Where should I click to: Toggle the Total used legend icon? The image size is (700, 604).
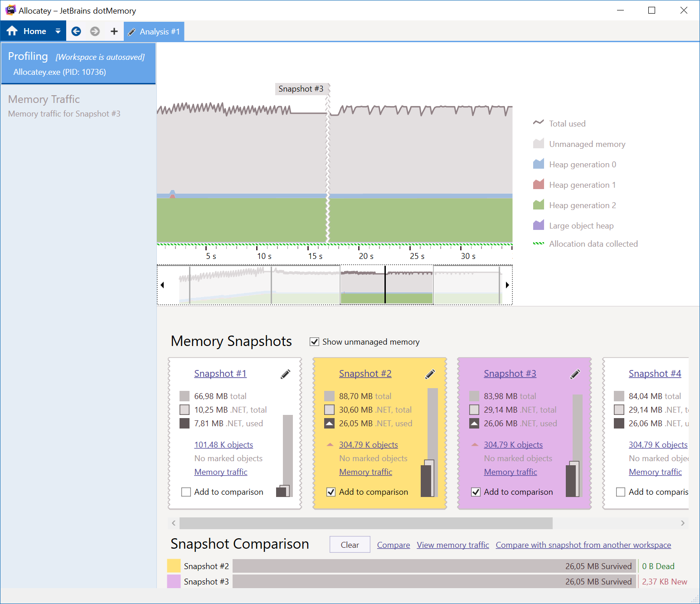coord(538,123)
